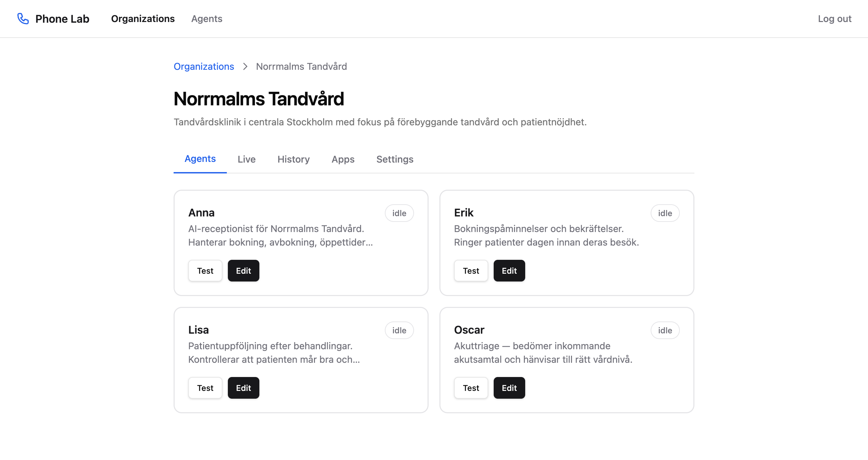
Task: Select the Apps tab
Action: [343, 159]
